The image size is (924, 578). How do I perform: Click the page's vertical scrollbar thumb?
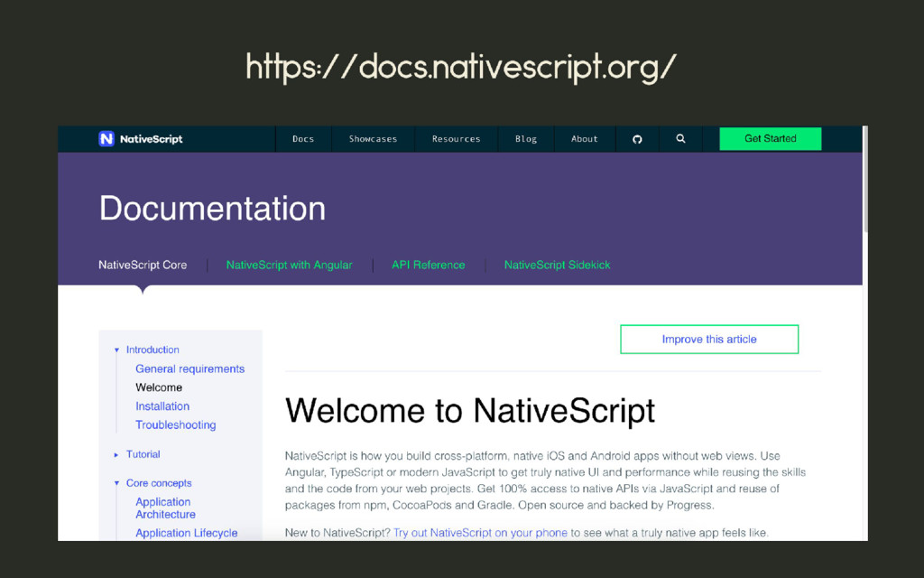coord(865,180)
